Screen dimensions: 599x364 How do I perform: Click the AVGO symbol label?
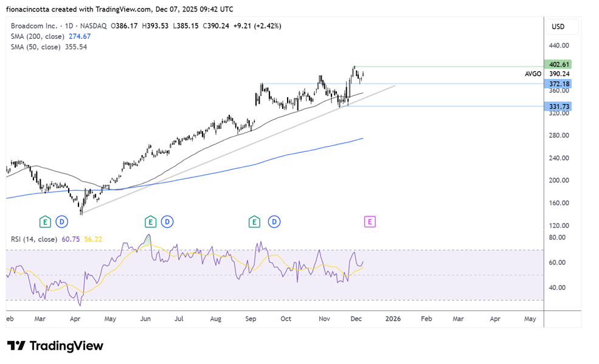[533, 74]
